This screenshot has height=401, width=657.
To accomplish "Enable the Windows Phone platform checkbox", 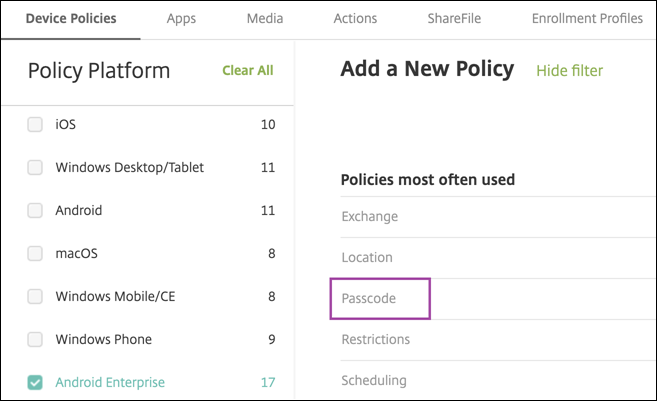I will pyautogui.click(x=35, y=340).
